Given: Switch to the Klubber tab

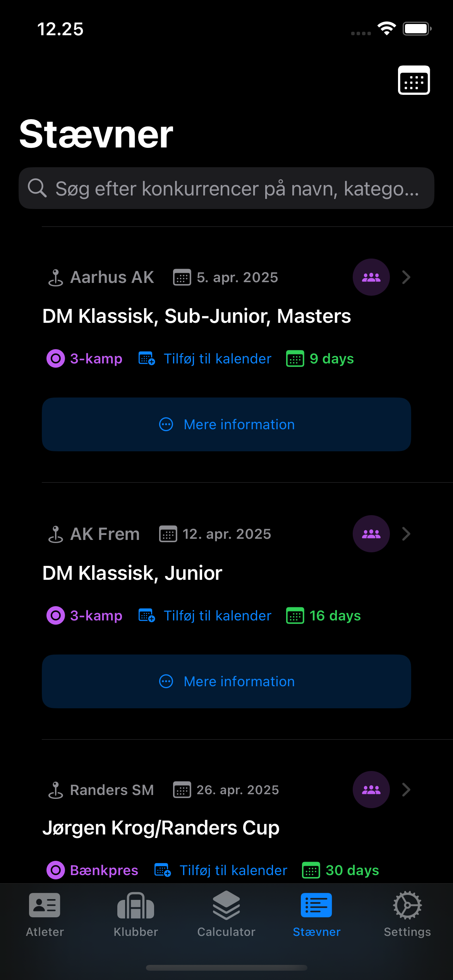Looking at the screenshot, I should click(x=136, y=914).
